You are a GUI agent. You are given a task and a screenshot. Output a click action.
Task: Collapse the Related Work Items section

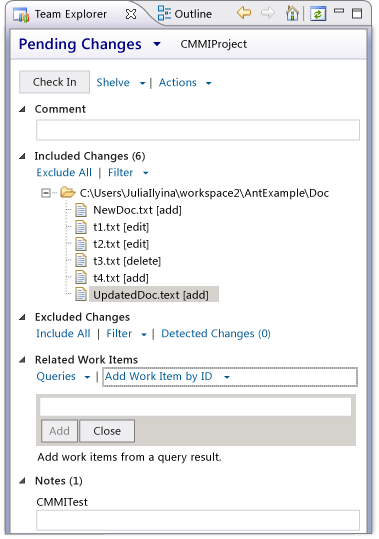[x=23, y=360]
